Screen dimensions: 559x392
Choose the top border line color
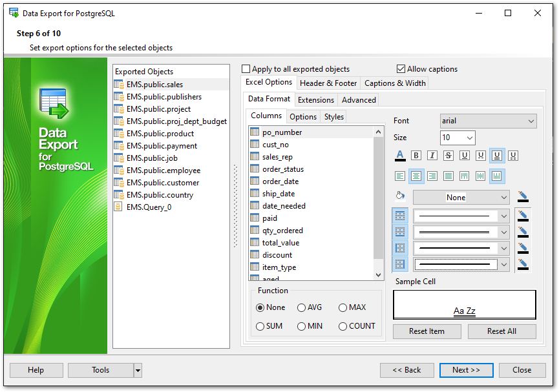[523, 216]
